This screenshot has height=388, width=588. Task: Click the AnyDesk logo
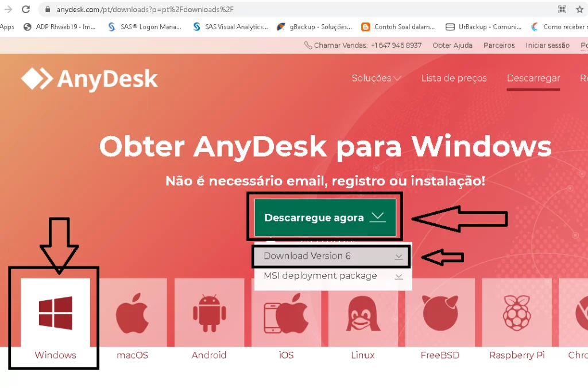[x=89, y=79]
